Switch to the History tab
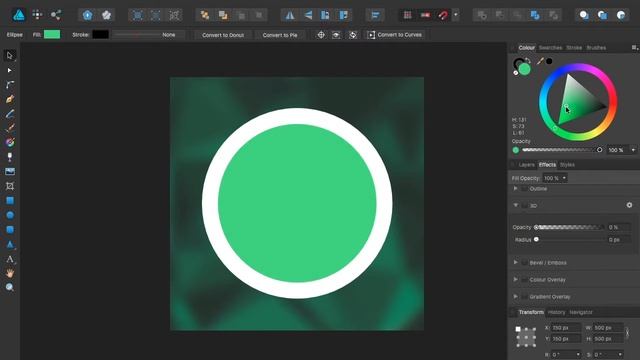Viewport: 640px width, 360px height. [x=556, y=312]
